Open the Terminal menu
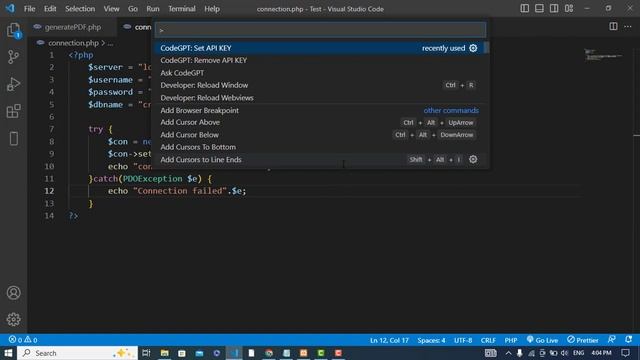Screen dimensions: 640x360 coord(182,9)
